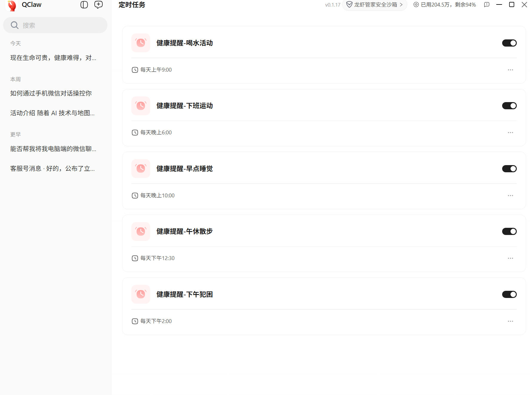
Task: Click clock icon next to 每天上午9:00
Action: [x=135, y=70]
